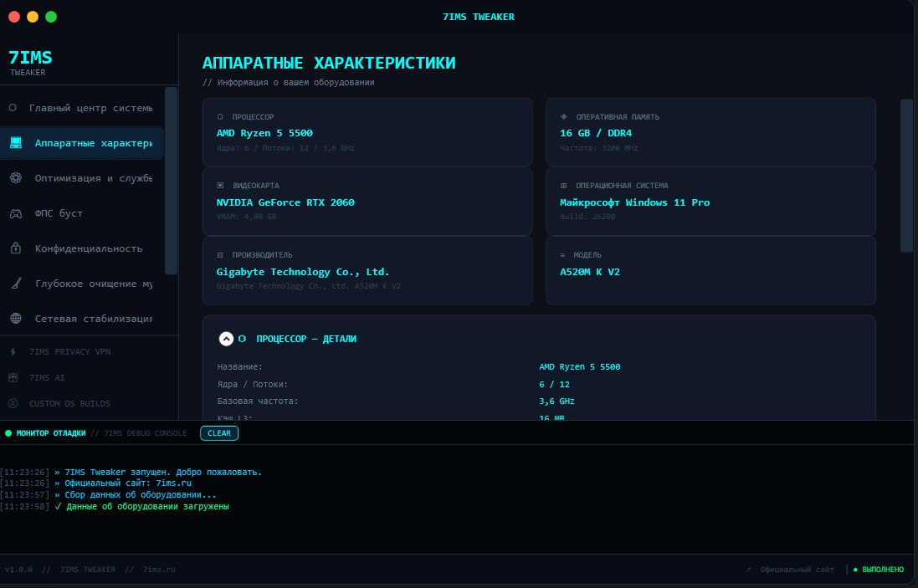Click the NVIDIA GeForce RTX 2060 card
This screenshot has width=918, height=588.
[367, 202]
